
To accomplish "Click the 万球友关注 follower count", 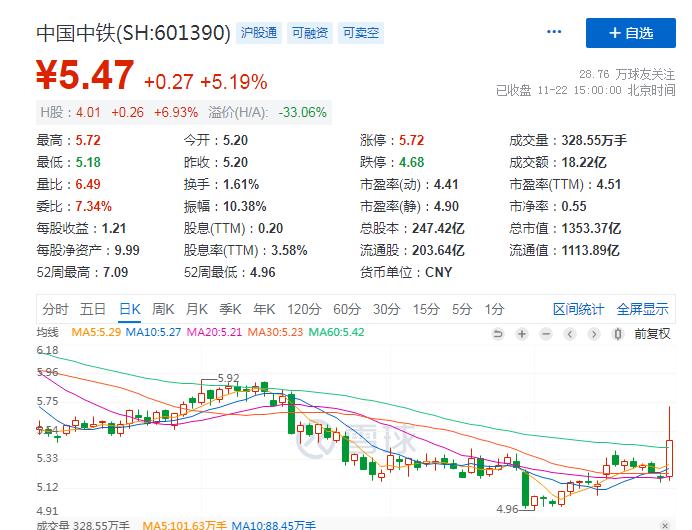I will (x=627, y=74).
